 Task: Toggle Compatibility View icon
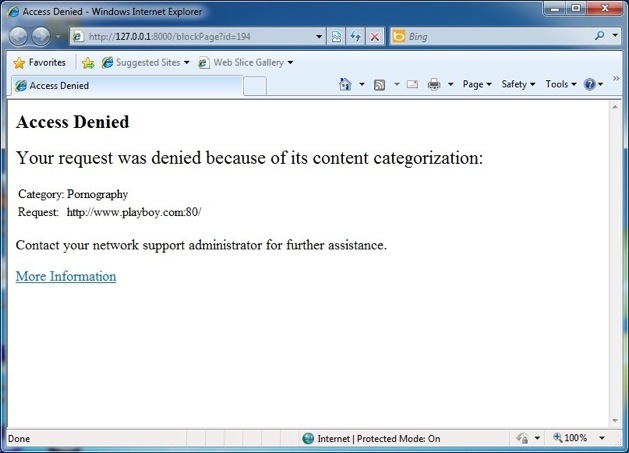336,37
